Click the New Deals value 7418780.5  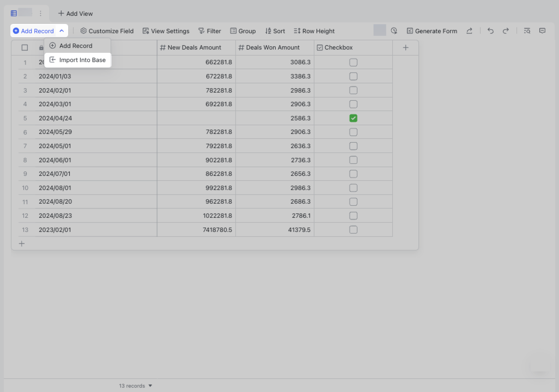[196, 230]
